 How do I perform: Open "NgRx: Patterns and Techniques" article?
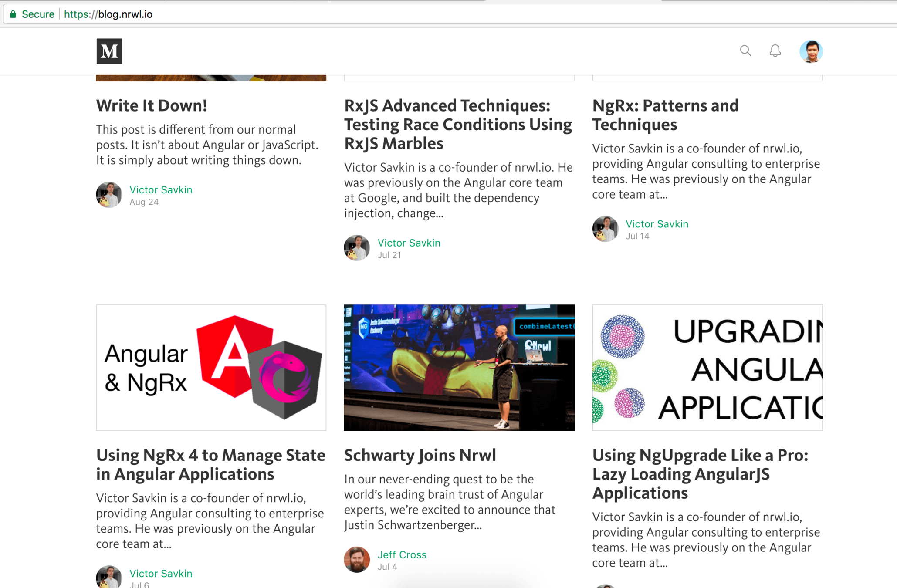665,115
